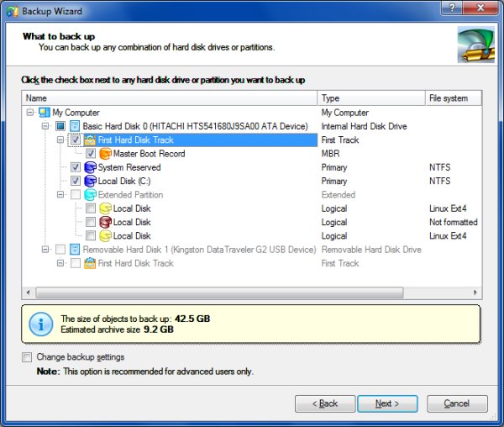Click the MBR type cell

coord(330,154)
